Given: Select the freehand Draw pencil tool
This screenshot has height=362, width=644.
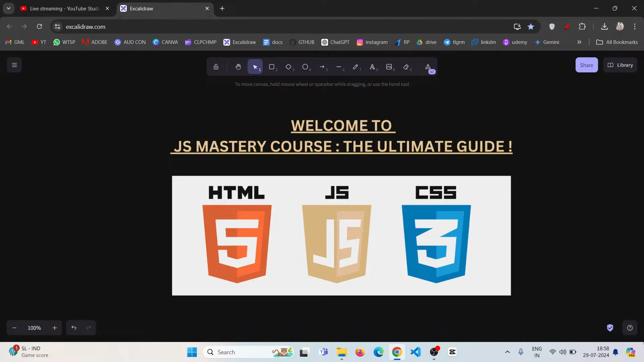Looking at the screenshot, I should [x=356, y=67].
